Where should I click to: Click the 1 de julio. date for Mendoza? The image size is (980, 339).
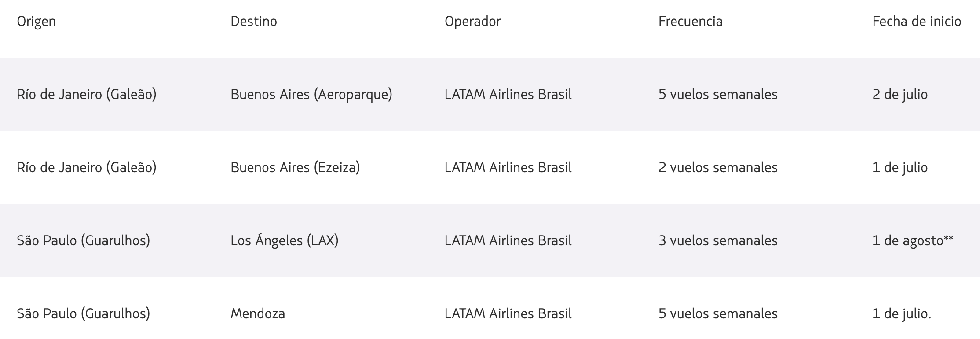pos(902,314)
